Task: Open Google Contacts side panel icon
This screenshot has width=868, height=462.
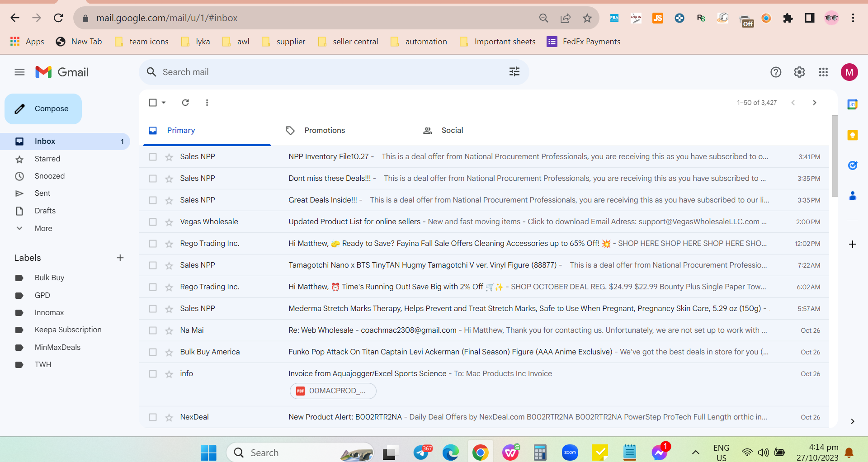Action: [x=853, y=196]
